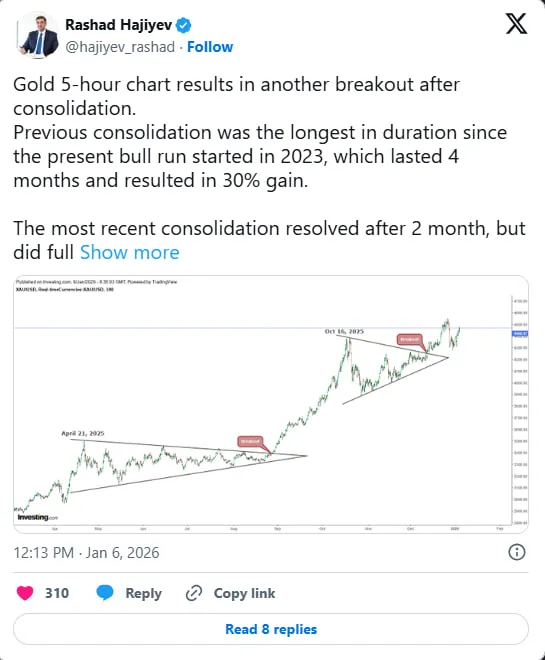This screenshot has height=660, width=545.
Task: Click the X logo icon
Action: click(516, 24)
